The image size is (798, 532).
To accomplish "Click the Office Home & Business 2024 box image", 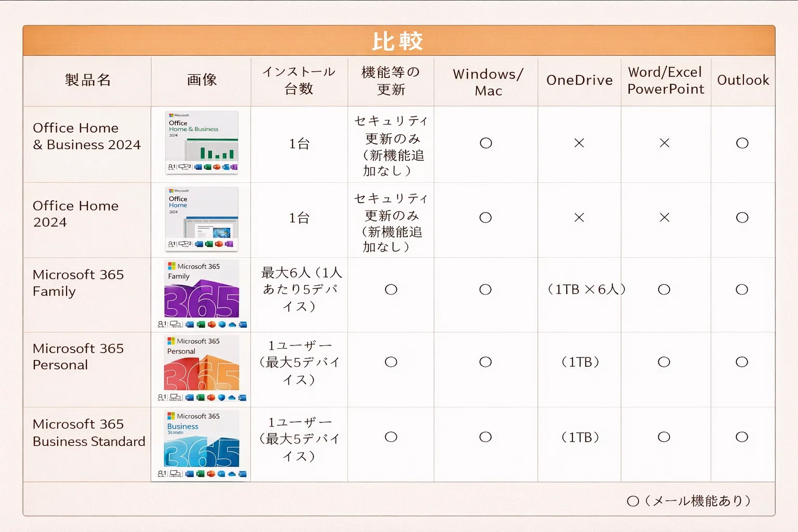I will (202, 142).
